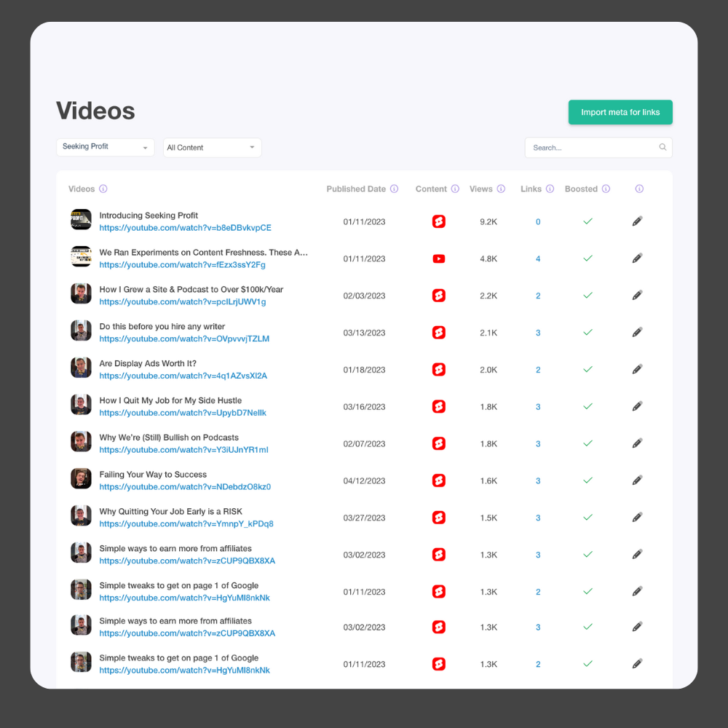This screenshot has height=728, width=728.
Task: Click info icon beside Boosted header
Action: click(x=606, y=189)
